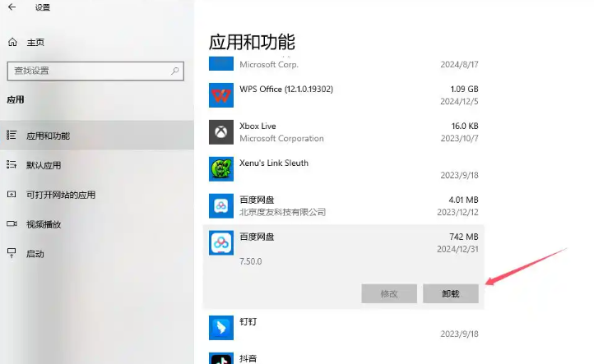This screenshot has width=594, height=364.
Task: Select the 视频播放 camera icon in the sidebar
Action: tap(12, 223)
